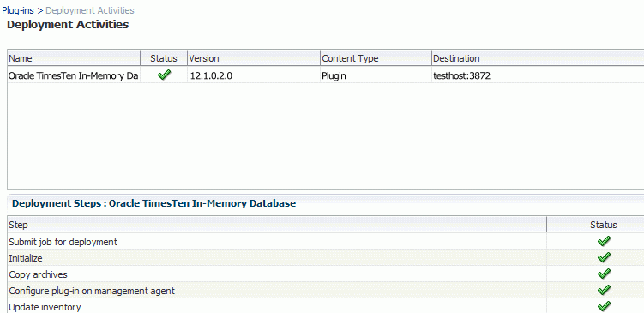Click the Copy archives step status checkmark
The height and width of the screenshot is (313, 644).
coord(604,274)
